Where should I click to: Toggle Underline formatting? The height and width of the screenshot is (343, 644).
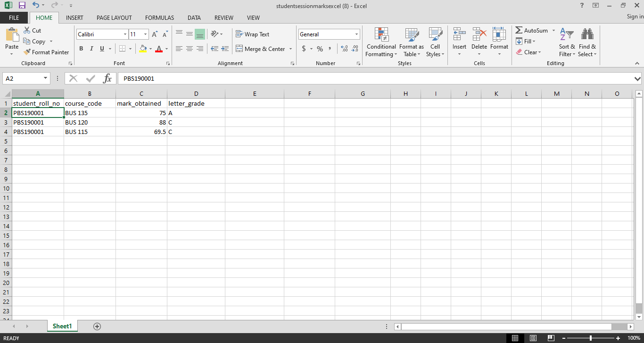pos(101,49)
